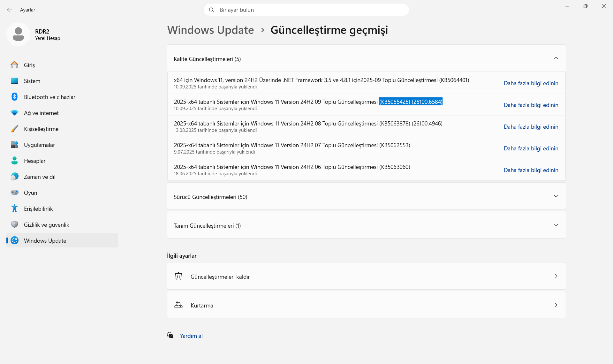Screen dimensions: 613x364
Task: Select Sistem in the sidebar
Action: coord(62,81)
